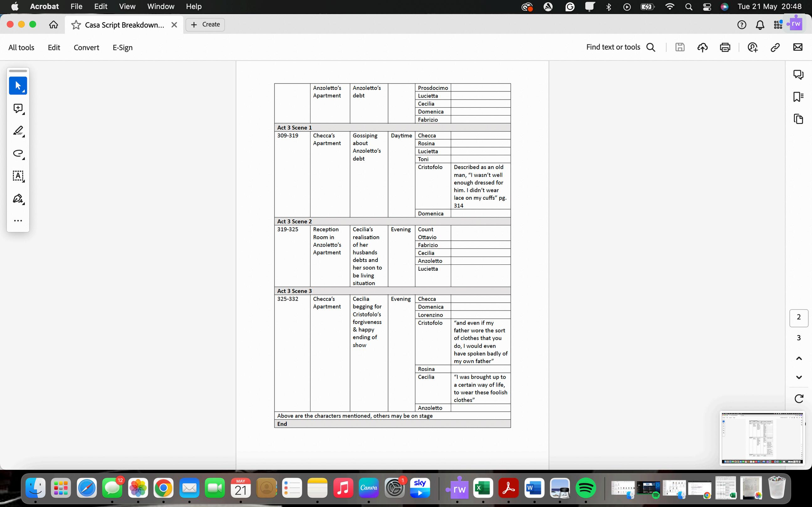Open the bookmarks panel icon
Viewport: 812px width, 507px height.
(x=798, y=97)
